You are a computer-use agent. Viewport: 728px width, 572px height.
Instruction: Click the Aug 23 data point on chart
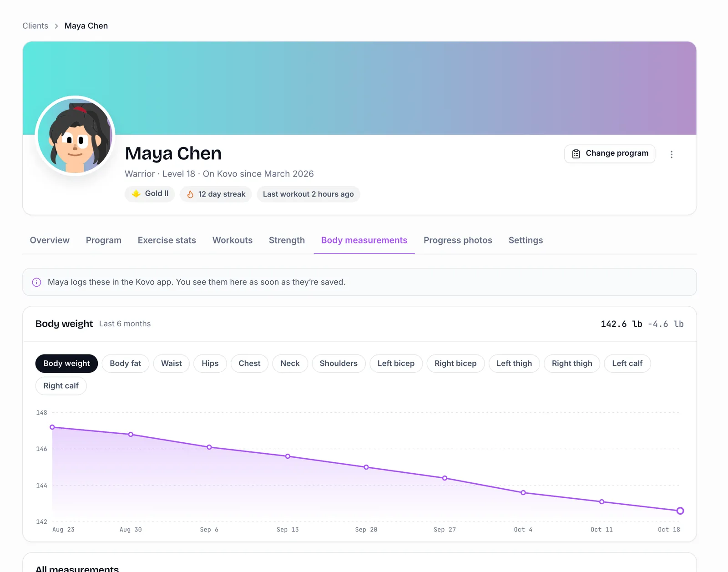click(x=52, y=427)
